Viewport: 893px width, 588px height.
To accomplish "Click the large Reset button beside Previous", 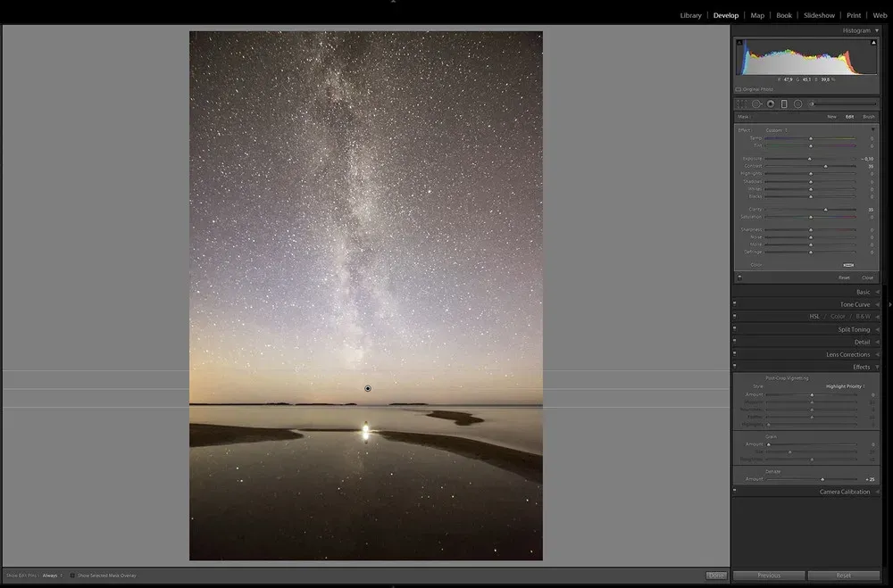I will (x=844, y=576).
